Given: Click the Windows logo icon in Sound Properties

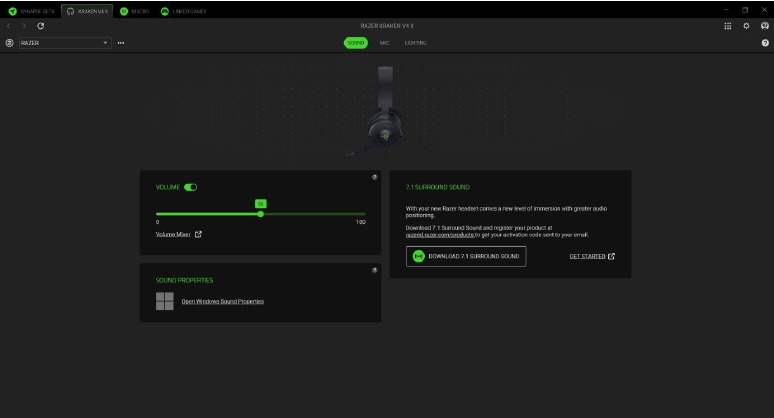Looking at the screenshot, I should tap(164, 301).
